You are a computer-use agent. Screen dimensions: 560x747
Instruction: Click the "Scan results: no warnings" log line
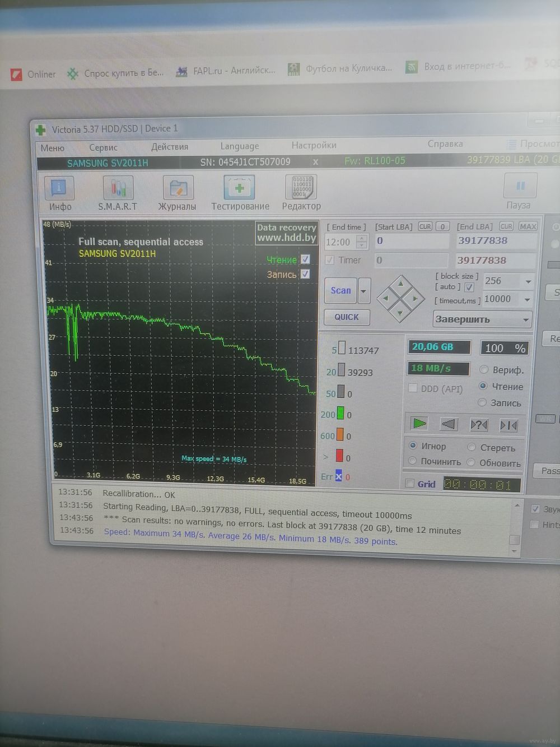tap(282, 525)
